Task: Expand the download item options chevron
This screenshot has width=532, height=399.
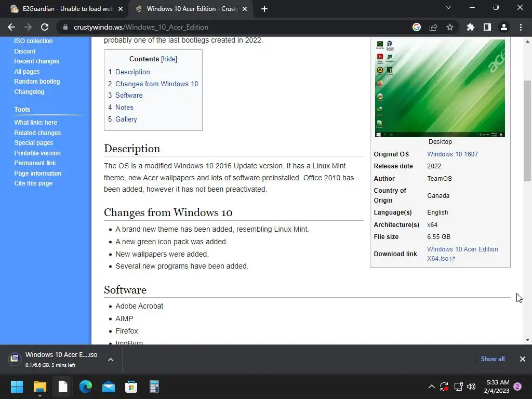Action: tap(111, 360)
